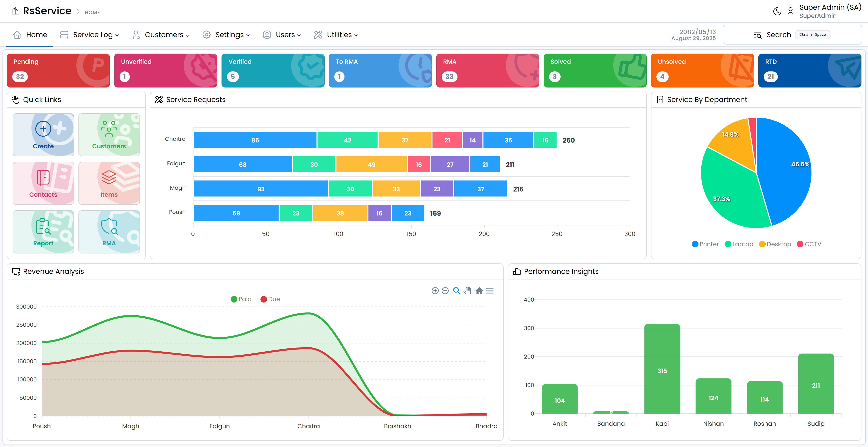
Task: Open the Super Admin user profile icon
Action: click(x=790, y=12)
